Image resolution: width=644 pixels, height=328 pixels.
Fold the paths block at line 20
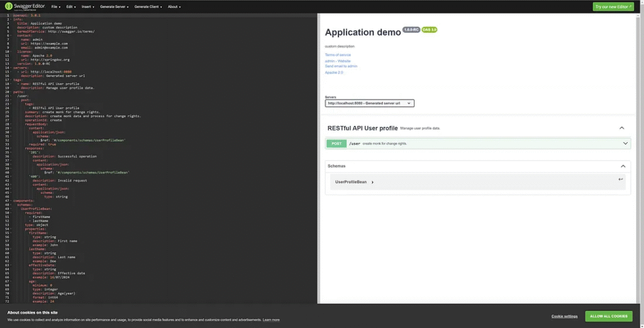pos(11,92)
